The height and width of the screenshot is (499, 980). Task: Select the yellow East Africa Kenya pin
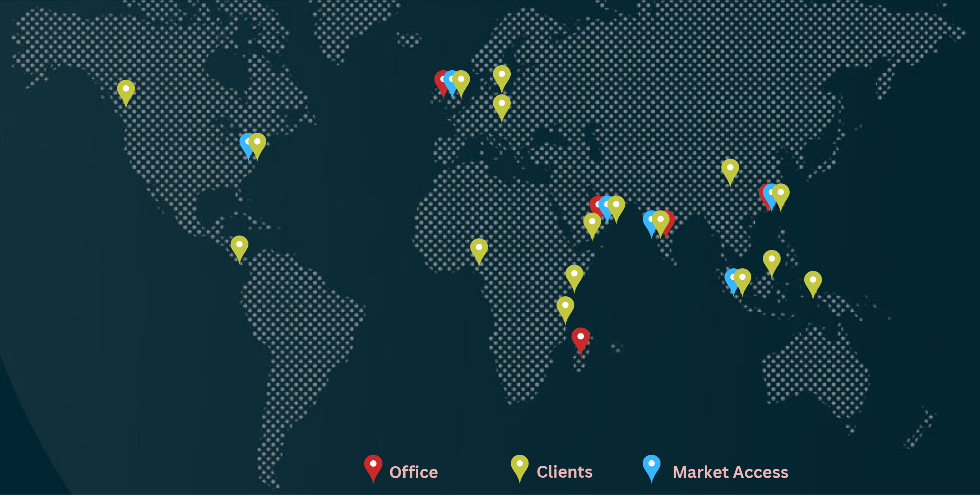tap(574, 275)
